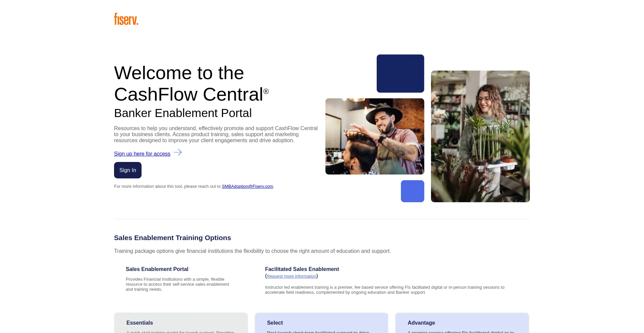
Task: Click the Facilitated Sales Enablement heading
Action: pyautogui.click(x=302, y=269)
